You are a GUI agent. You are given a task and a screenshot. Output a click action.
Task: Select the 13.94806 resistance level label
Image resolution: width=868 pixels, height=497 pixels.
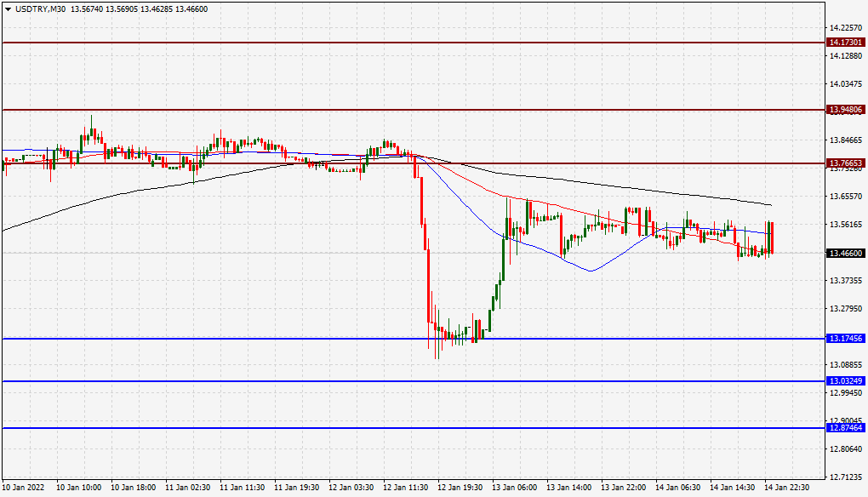[845, 110]
